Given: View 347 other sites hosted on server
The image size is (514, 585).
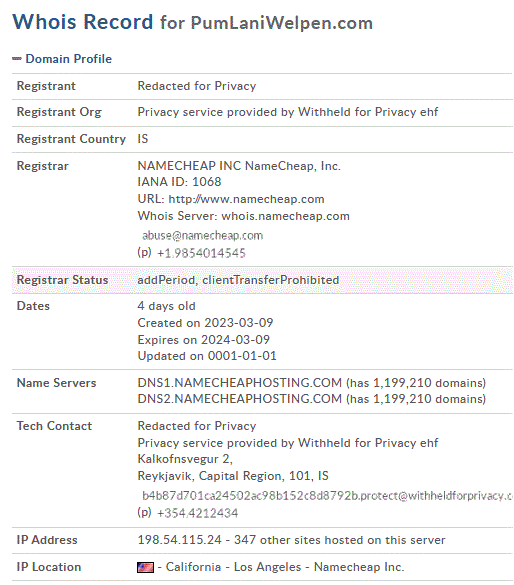Looking at the screenshot, I should point(339,540).
